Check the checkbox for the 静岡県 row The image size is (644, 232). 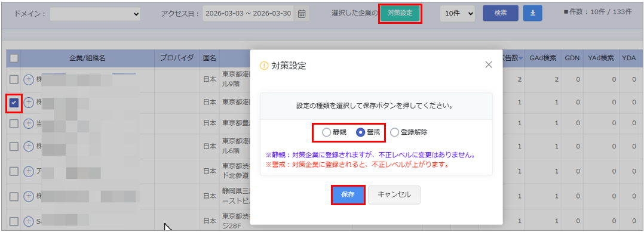click(x=14, y=196)
